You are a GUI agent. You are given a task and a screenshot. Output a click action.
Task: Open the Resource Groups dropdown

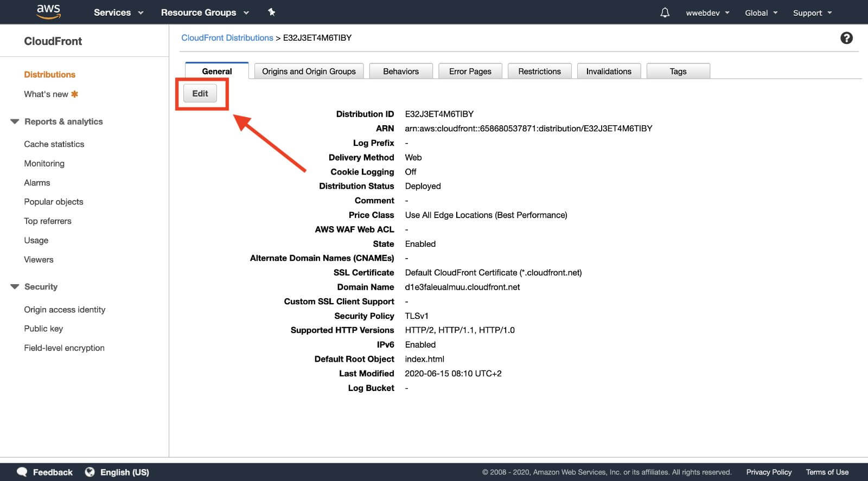(x=205, y=12)
